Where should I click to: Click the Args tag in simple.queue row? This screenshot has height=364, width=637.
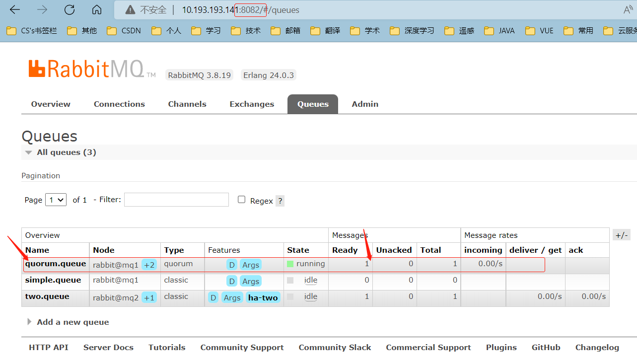[x=251, y=281]
